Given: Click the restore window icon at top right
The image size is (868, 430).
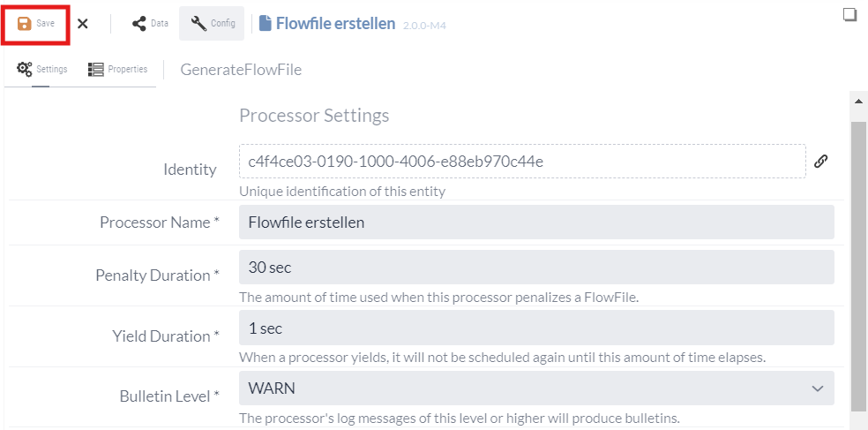Looking at the screenshot, I should click(x=850, y=14).
